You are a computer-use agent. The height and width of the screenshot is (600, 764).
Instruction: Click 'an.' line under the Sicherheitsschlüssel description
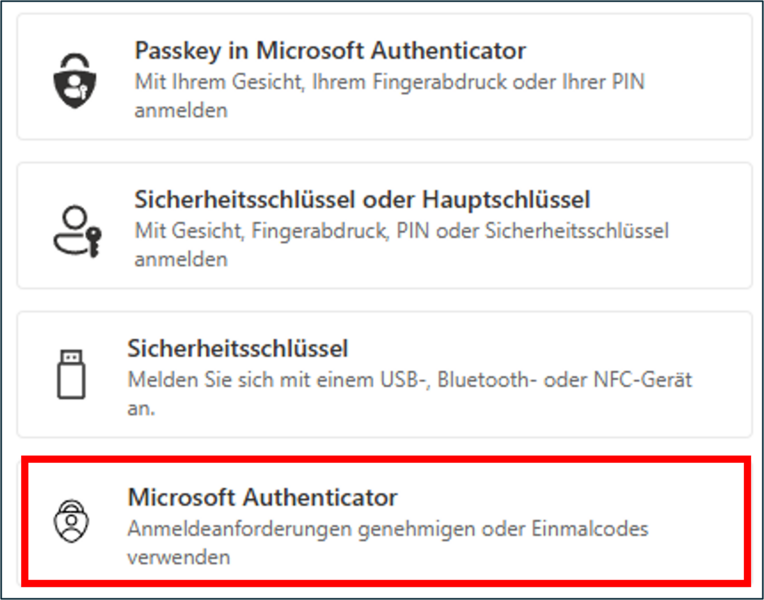(139, 408)
